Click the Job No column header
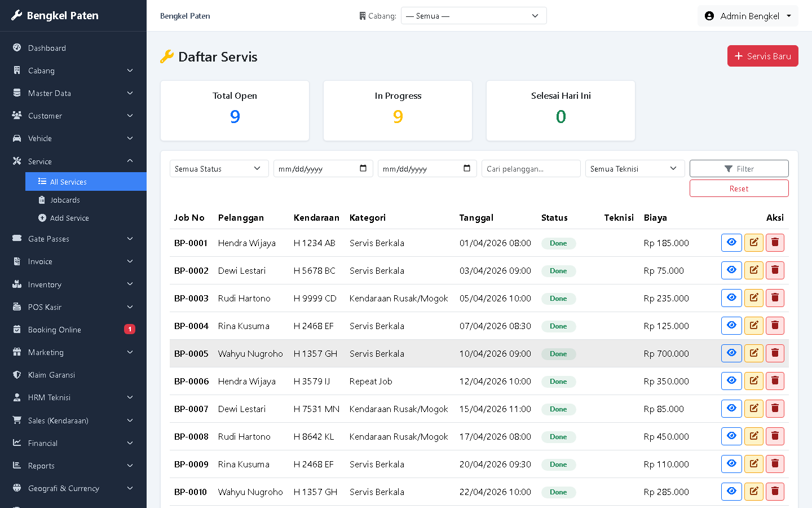 [189, 217]
